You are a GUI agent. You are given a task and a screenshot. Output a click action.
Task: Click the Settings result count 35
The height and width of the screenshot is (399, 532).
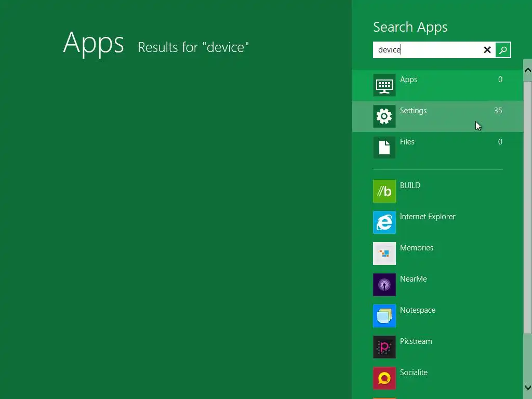pos(498,111)
